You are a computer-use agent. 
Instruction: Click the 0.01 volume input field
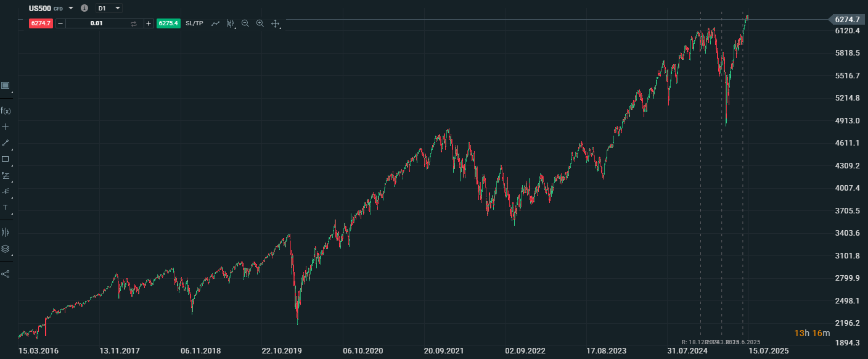pos(96,23)
